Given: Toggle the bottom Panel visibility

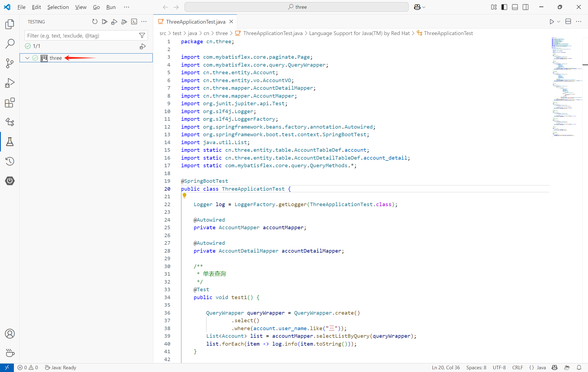Looking at the screenshot, I should [x=515, y=7].
